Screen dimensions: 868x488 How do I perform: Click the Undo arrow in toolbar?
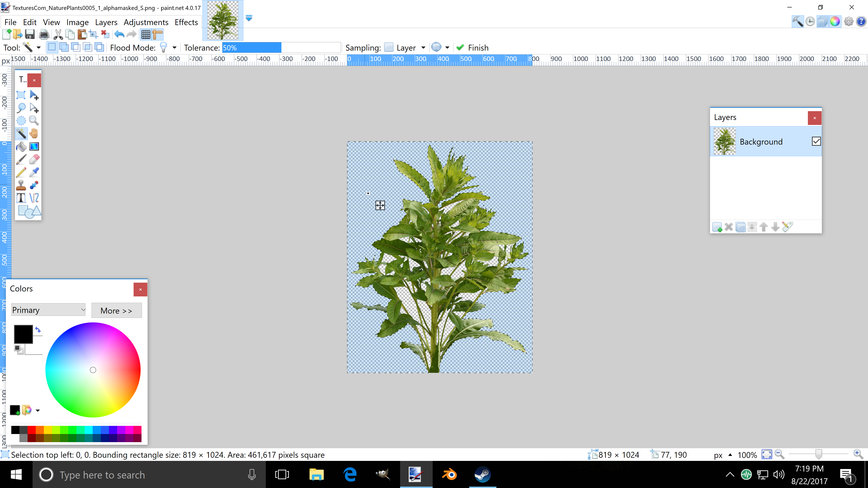pos(119,34)
